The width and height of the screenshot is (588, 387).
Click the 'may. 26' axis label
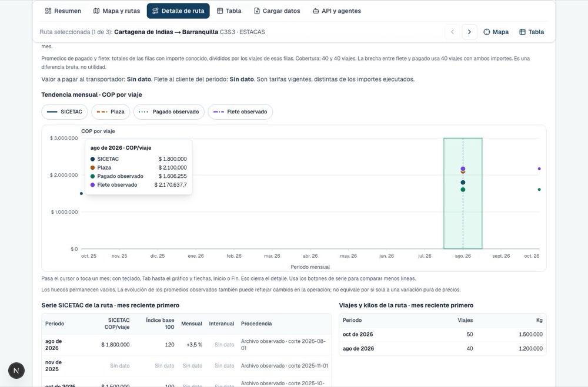348,256
